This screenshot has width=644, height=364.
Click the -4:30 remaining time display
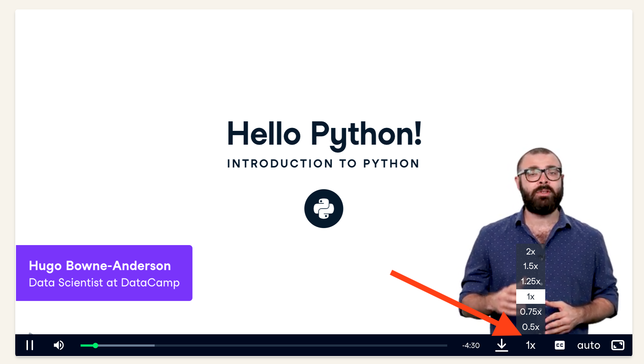tap(471, 346)
